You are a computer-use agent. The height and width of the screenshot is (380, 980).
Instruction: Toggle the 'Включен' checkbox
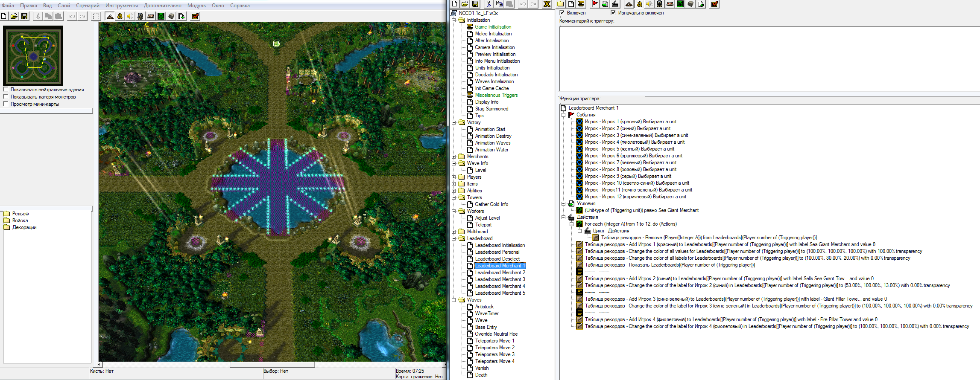pyautogui.click(x=562, y=12)
